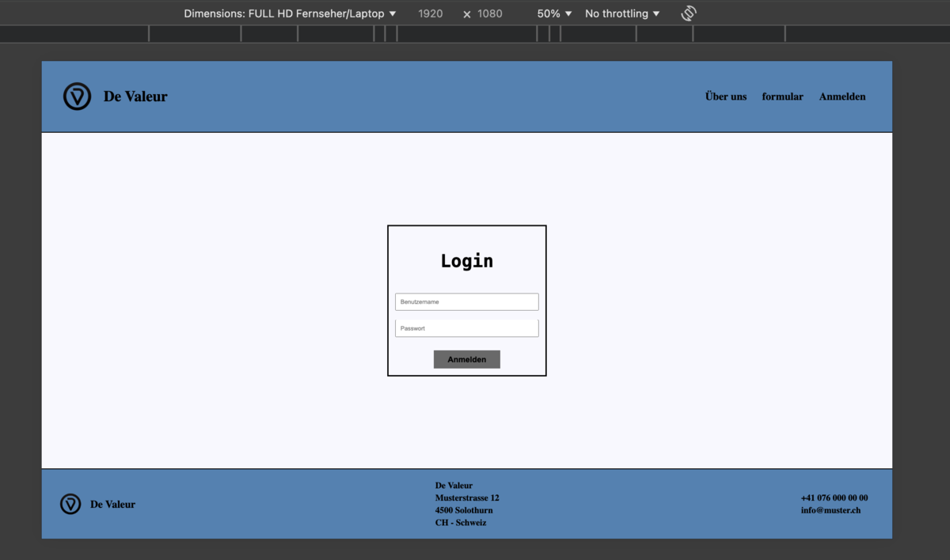Viewport: 950px width, 560px height.
Task: Click the viewport height field showing 1080
Action: coord(490,13)
